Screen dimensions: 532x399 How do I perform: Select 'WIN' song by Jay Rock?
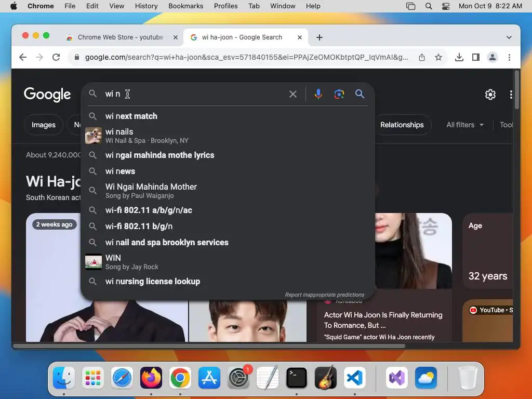[228, 262]
